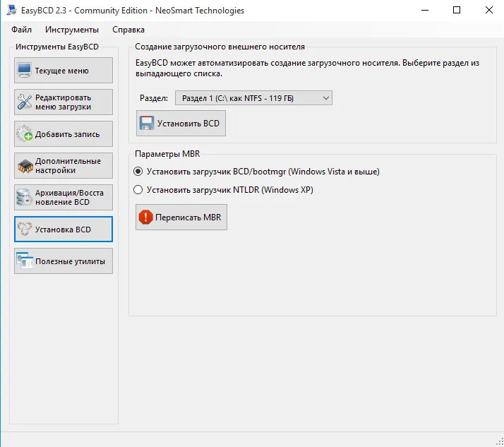This screenshot has height=447, width=504.
Task: Click the Создание загрузочного внешнего носителя heading
Action: 220,47
